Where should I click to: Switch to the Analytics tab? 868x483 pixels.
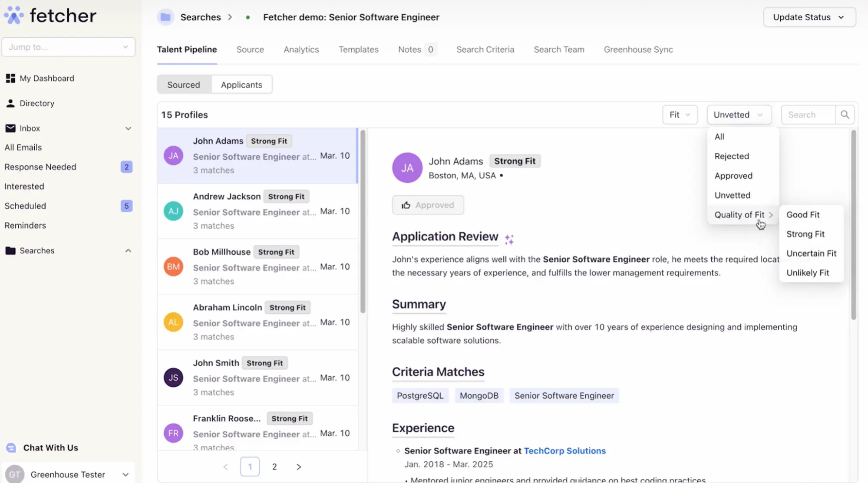coord(301,49)
